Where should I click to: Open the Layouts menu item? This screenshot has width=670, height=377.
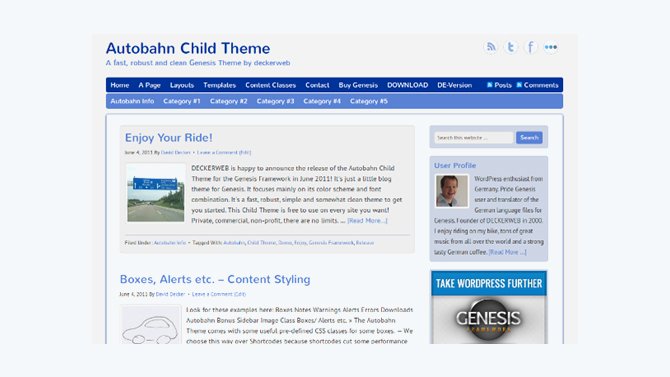click(x=182, y=85)
